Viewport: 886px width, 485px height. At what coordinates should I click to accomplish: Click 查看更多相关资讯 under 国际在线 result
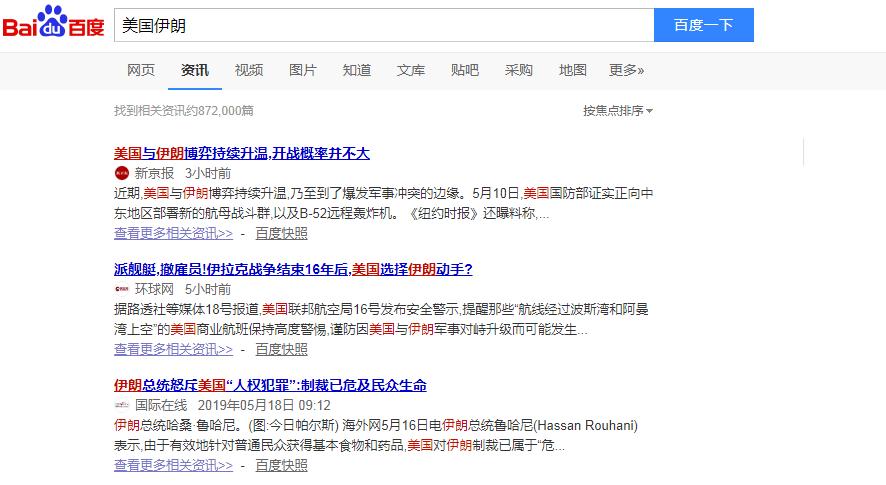pyautogui.click(x=173, y=465)
